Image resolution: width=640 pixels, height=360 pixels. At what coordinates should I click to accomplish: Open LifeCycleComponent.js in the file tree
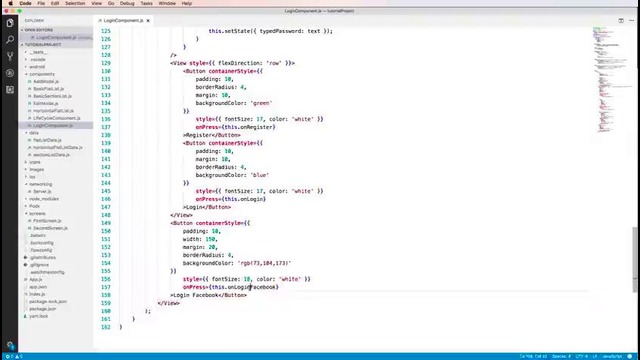coord(56,118)
